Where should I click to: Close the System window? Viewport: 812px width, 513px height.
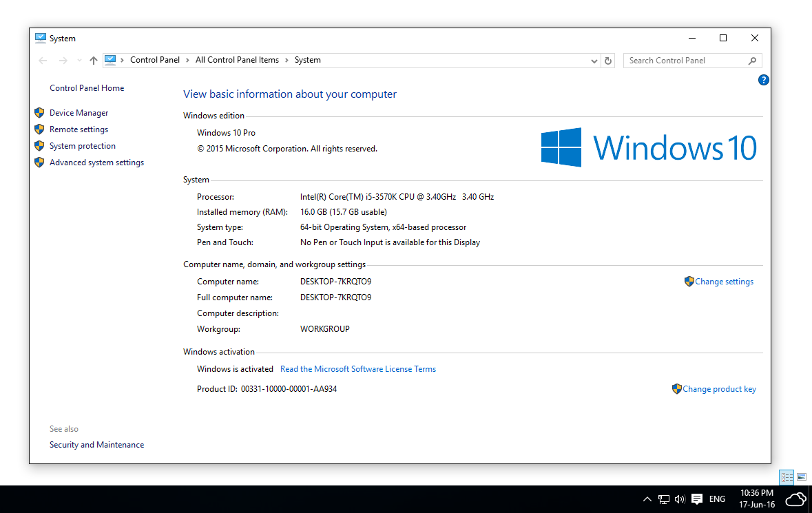(755, 38)
